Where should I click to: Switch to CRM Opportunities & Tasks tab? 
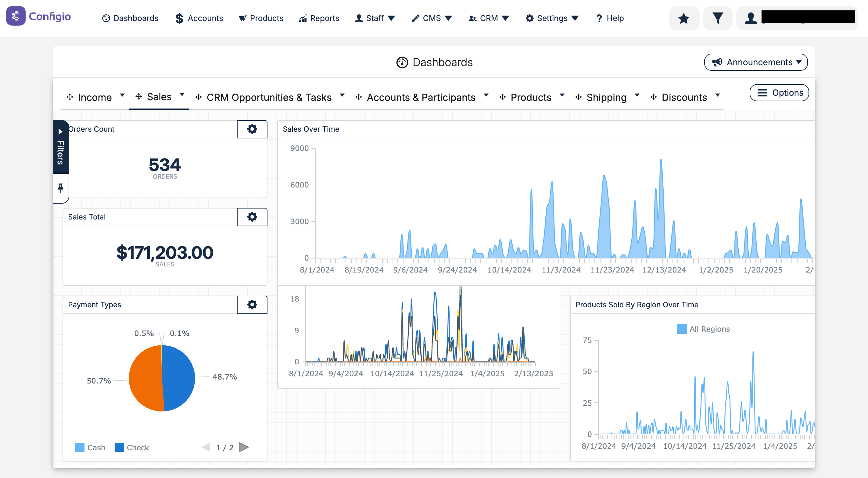tap(269, 97)
